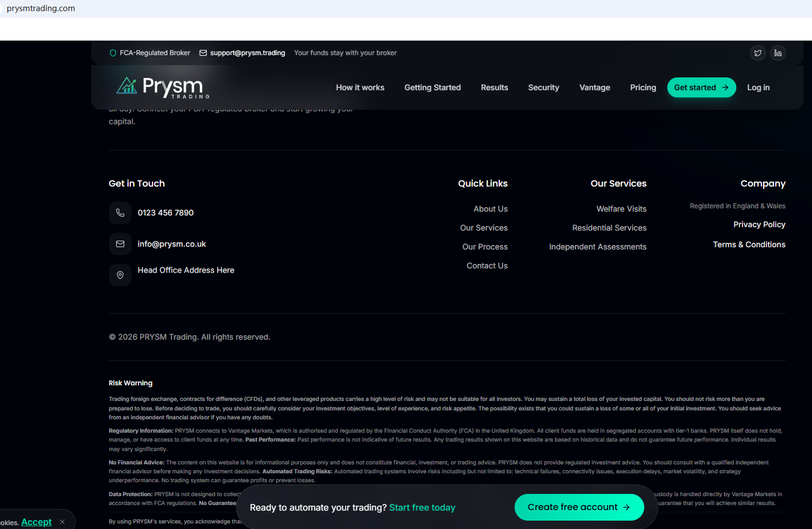
Task: Click the Prysm Trading logo
Action: pos(163,87)
